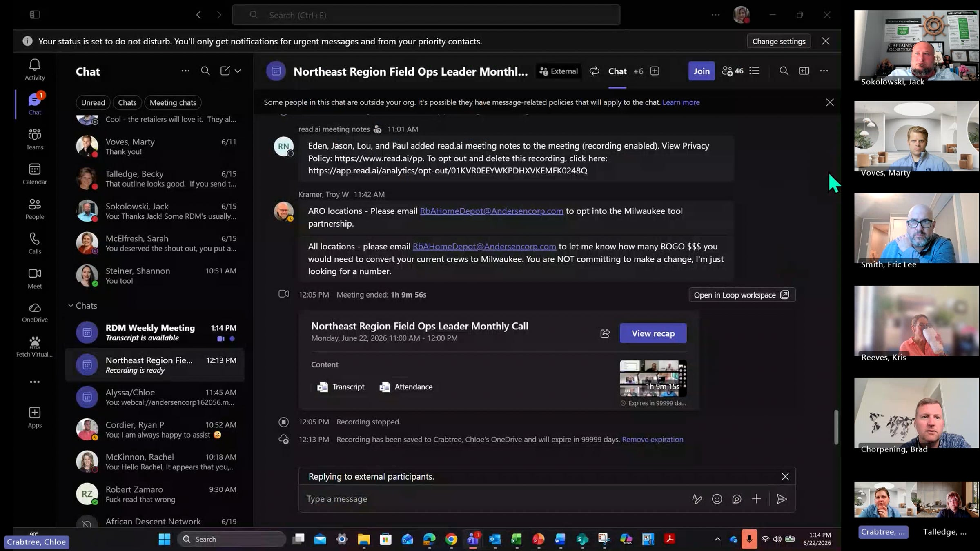Click the View recap button
This screenshot has width=980, height=551.
(x=653, y=333)
